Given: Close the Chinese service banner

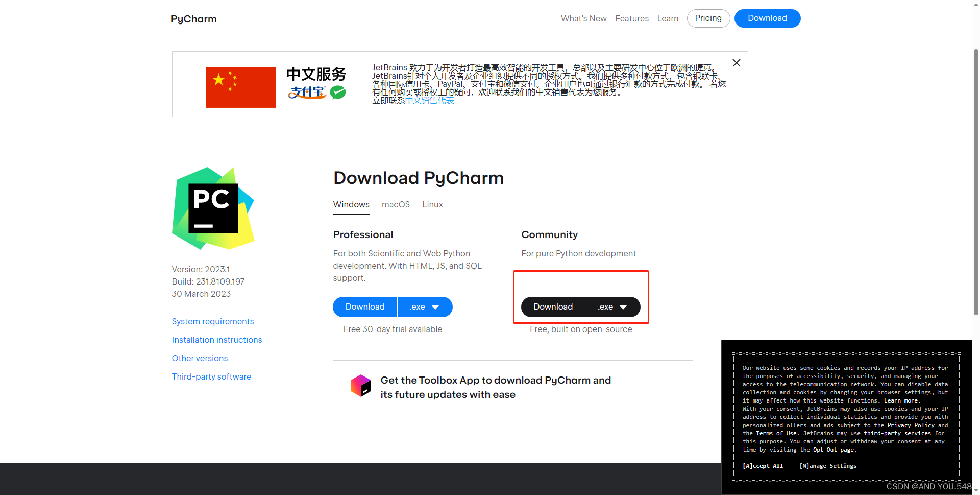Looking at the screenshot, I should pyautogui.click(x=736, y=63).
